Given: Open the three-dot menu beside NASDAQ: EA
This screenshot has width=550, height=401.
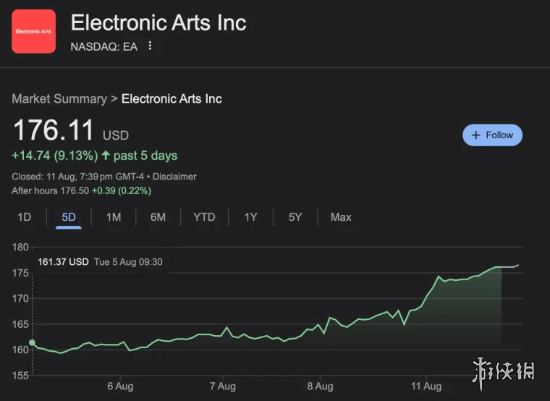Looking at the screenshot, I should coord(150,46).
